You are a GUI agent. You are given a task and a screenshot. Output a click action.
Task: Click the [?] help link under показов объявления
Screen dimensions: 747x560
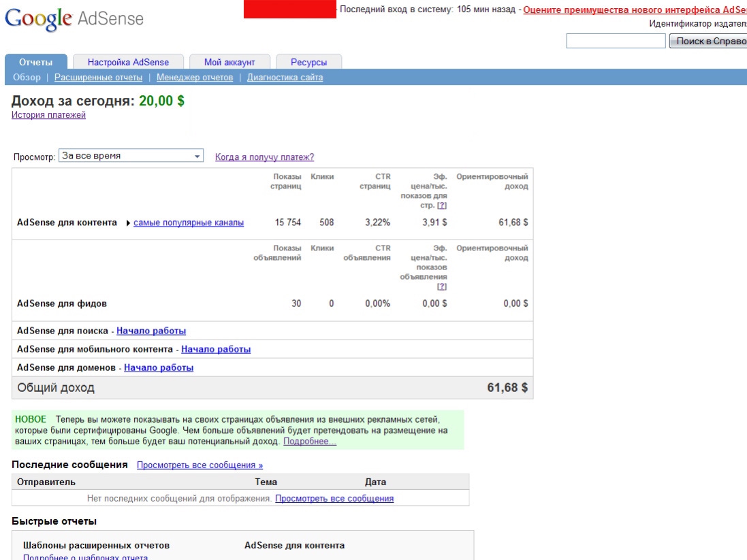click(x=442, y=286)
